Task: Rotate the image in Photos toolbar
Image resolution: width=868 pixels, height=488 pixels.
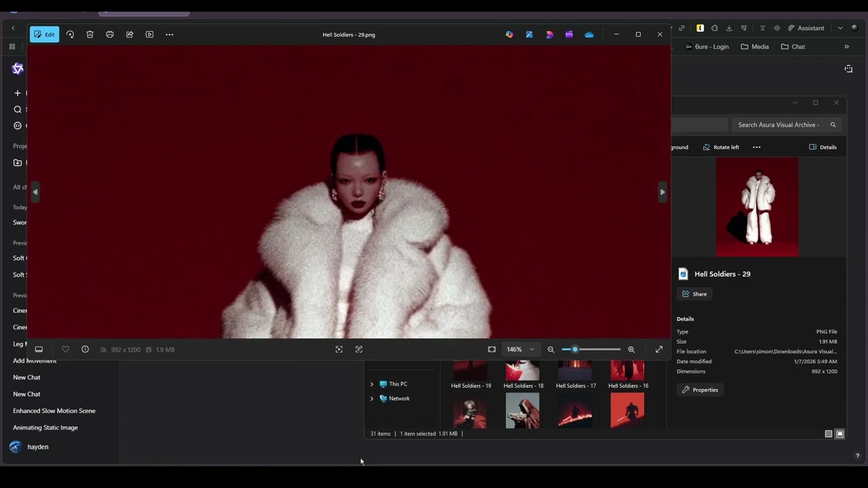Action: (70, 35)
